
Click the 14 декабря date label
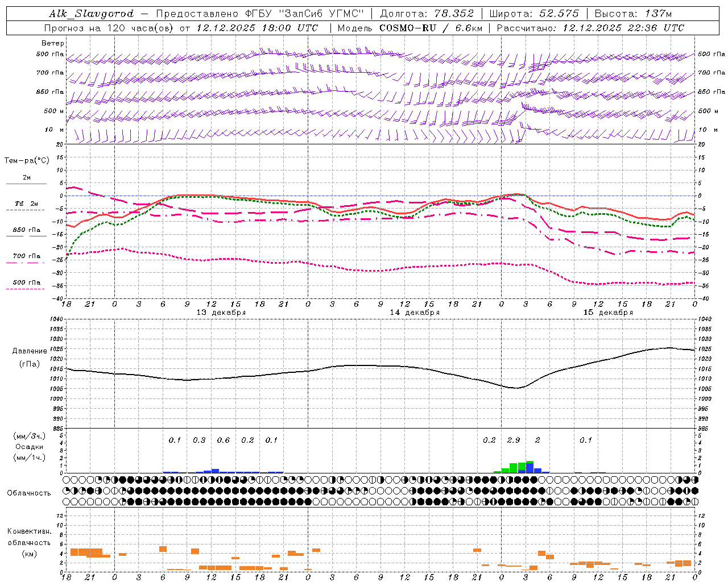(415, 313)
